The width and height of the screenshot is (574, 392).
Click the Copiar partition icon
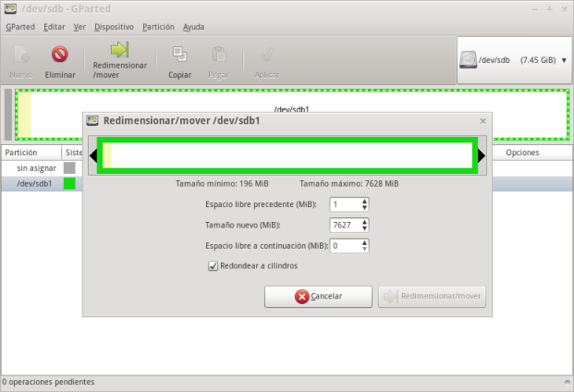point(179,55)
